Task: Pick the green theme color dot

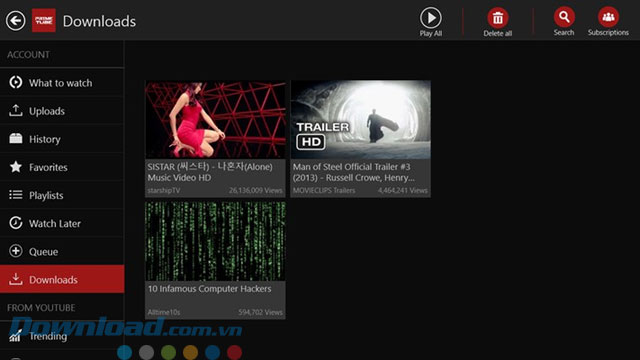Action: point(168,352)
